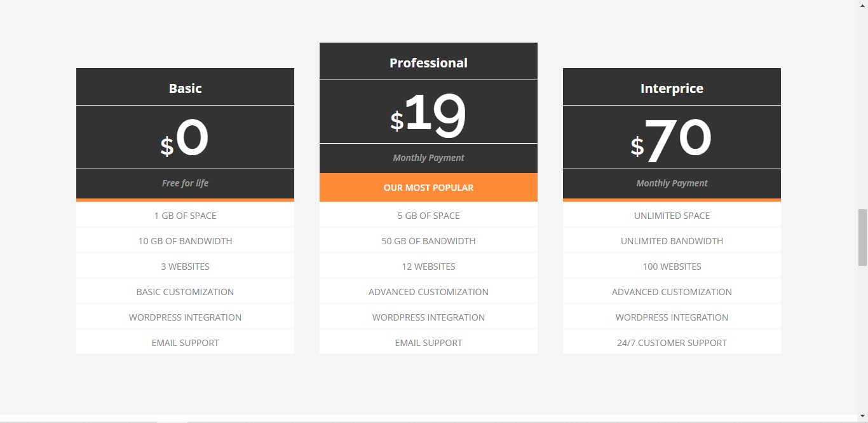Click the Basic plan title
The height and width of the screenshot is (423, 868).
coord(185,88)
